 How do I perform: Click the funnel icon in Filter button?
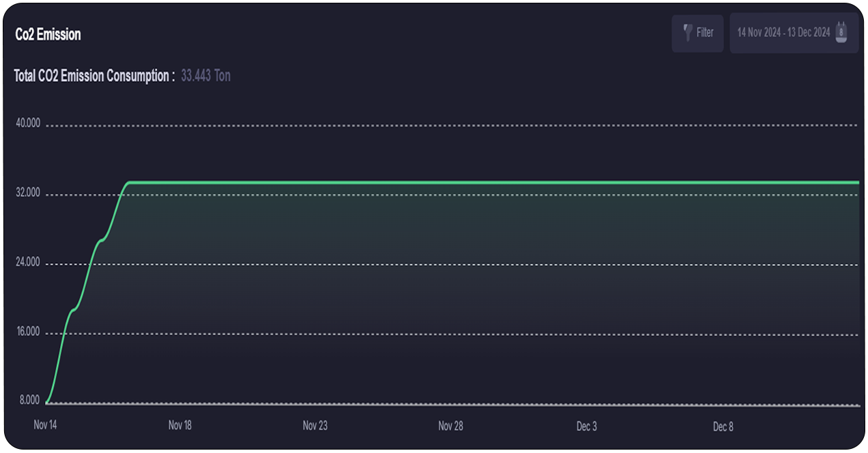pos(687,33)
